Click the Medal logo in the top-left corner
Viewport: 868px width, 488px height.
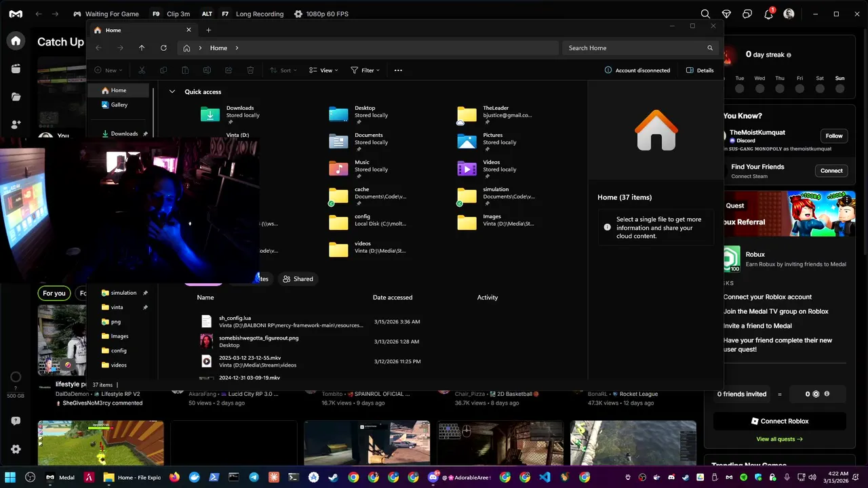tap(16, 14)
